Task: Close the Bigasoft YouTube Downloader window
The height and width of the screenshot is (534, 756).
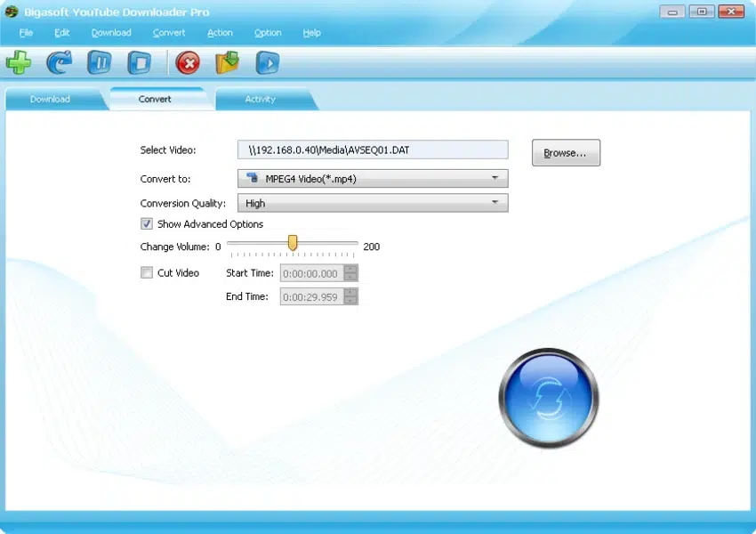Action: pos(731,12)
